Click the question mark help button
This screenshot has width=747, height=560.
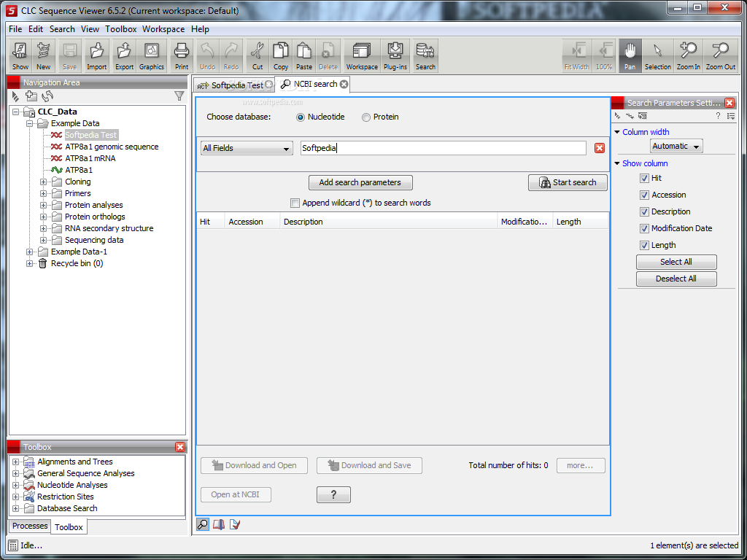(333, 495)
